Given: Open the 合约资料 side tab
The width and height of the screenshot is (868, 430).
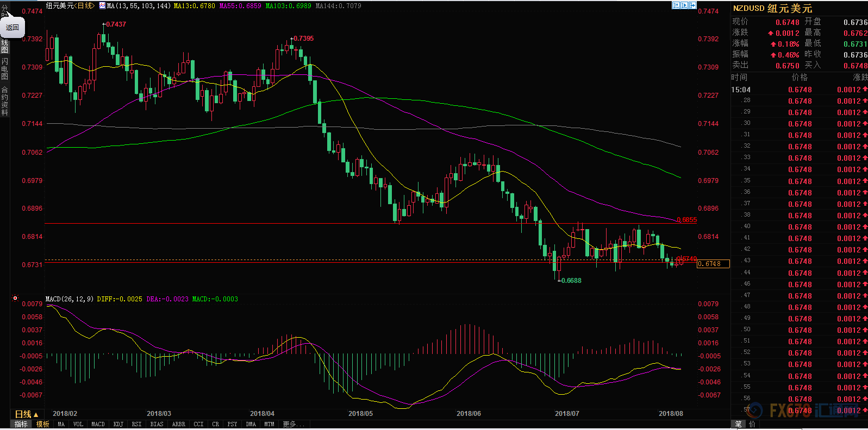Looking at the screenshot, I should (4, 101).
